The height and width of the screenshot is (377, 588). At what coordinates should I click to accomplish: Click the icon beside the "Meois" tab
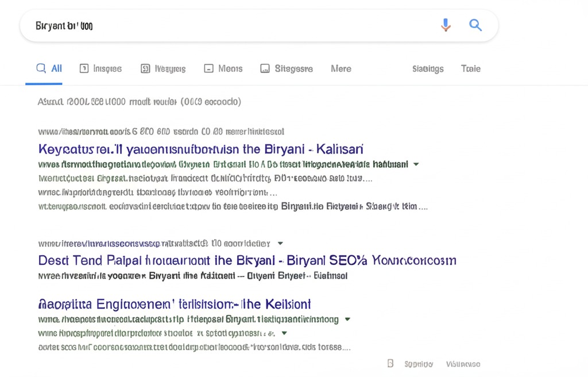point(209,68)
